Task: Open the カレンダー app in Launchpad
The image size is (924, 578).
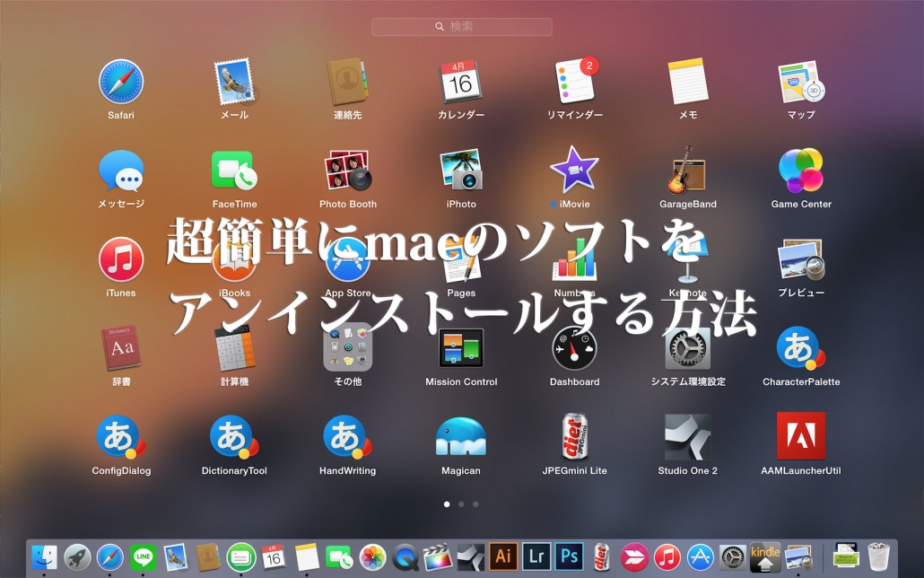Action: [x=461, y=82]
